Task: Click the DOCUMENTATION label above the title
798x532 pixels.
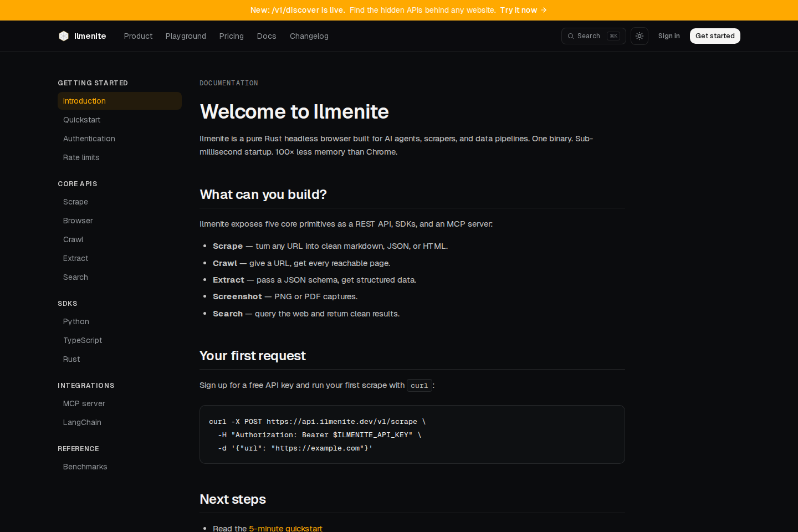Action: [229, 83]
